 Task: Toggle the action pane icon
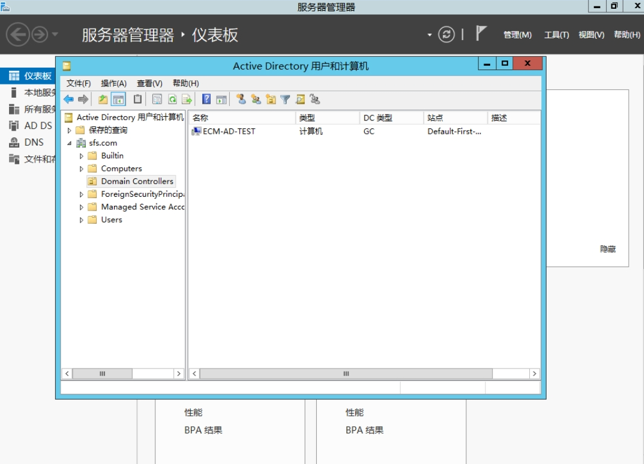click(221, 99)
